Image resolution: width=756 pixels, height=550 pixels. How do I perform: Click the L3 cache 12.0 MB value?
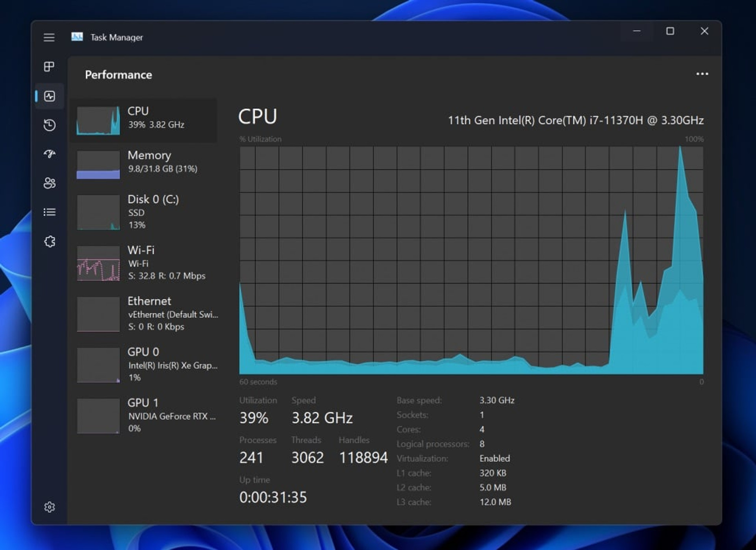click(495, 502)
